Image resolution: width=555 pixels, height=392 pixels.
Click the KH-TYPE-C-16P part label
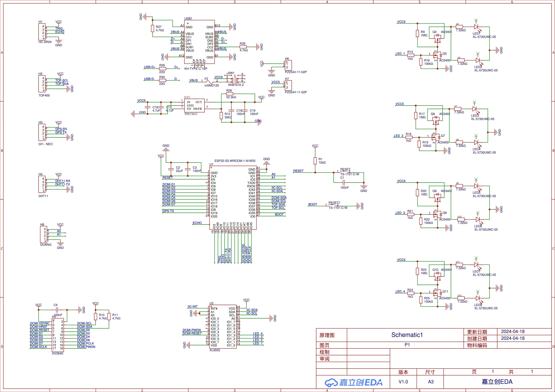click(x=196, y=69)
